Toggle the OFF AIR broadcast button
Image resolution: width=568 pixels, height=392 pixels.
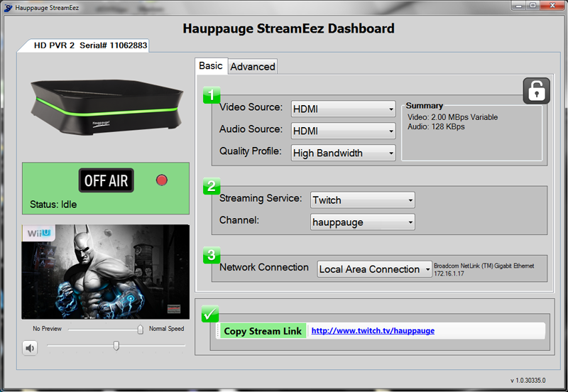pos(106,180)
